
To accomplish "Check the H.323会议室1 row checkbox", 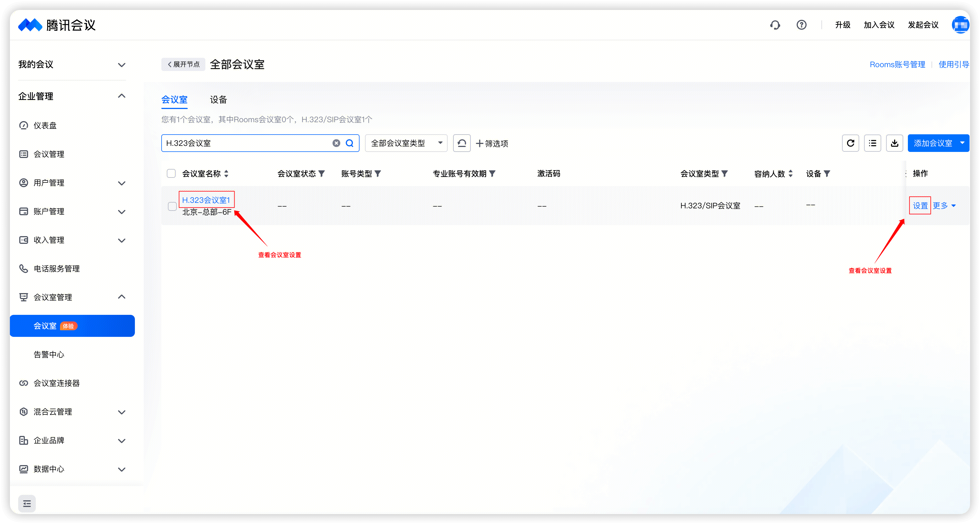I will pyautogui.click(x=172, y=206).
